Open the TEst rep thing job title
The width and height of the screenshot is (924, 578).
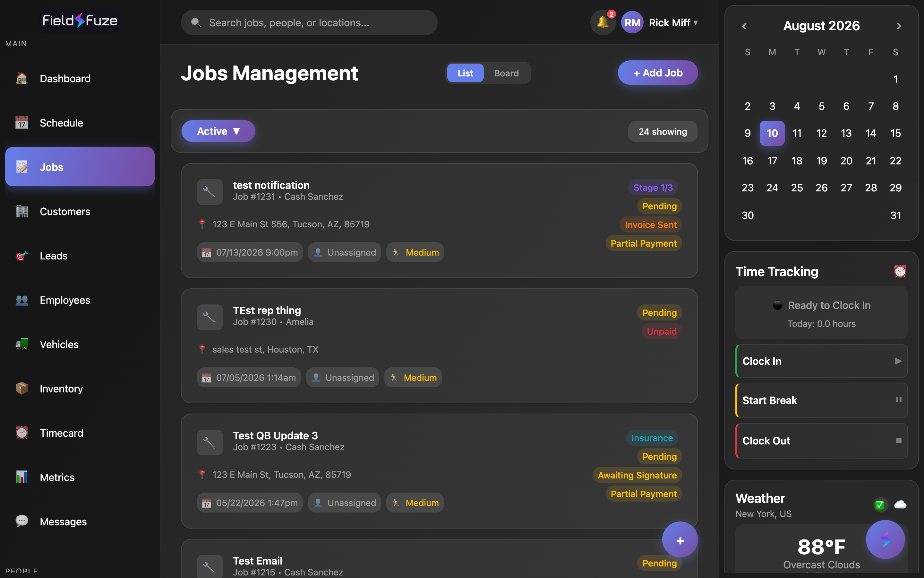[267, 311]
